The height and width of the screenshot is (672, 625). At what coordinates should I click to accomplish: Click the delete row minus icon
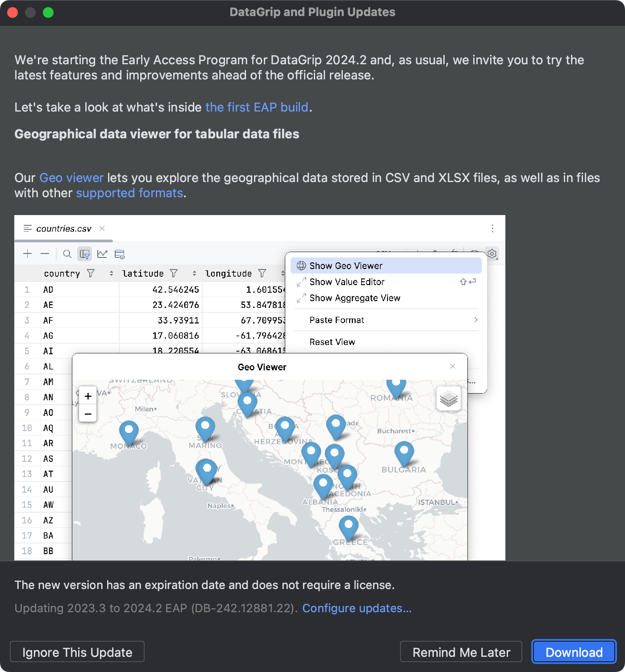pos(45,254)
